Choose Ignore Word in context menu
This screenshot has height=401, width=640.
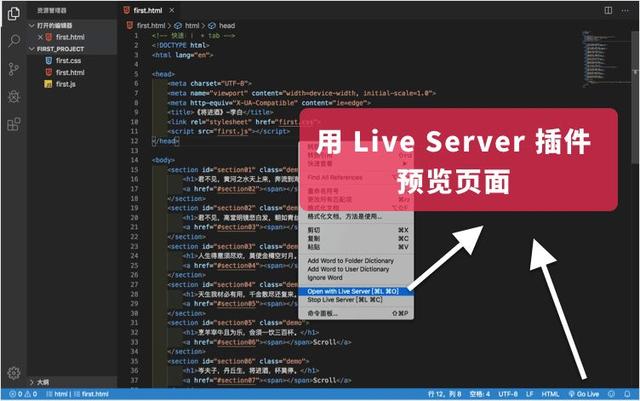click(x=356, y=278)
